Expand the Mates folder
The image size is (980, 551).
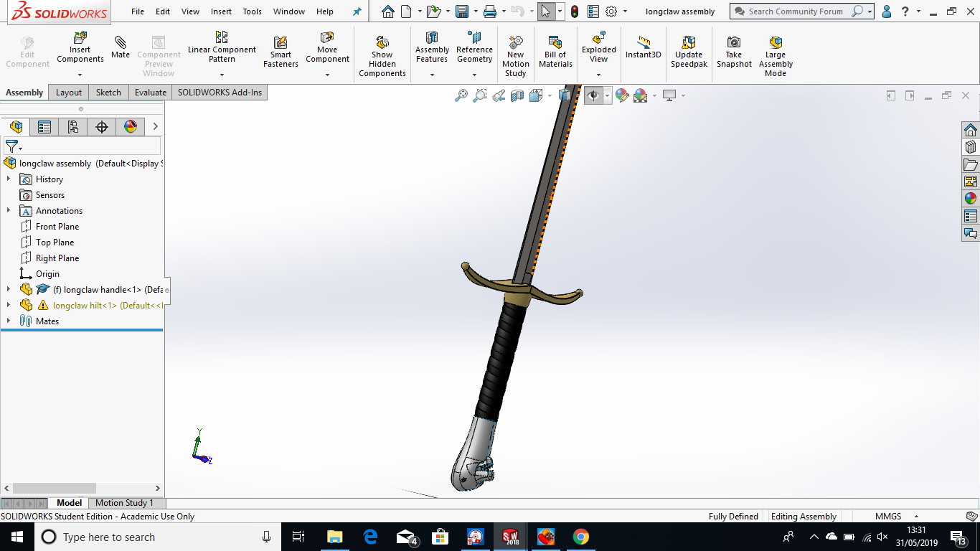(9, 321)
